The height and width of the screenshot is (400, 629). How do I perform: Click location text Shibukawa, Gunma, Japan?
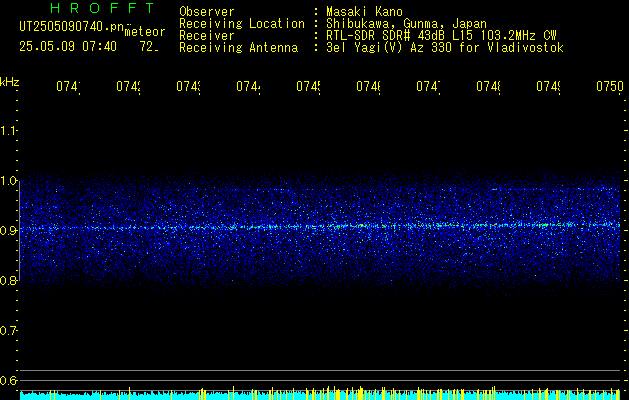tap(406, 24)
